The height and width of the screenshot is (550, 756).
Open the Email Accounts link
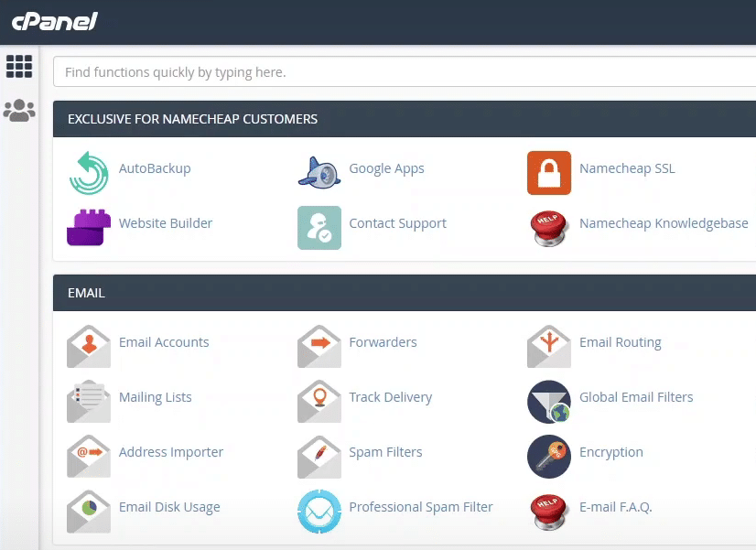click(x=164, y=342)
